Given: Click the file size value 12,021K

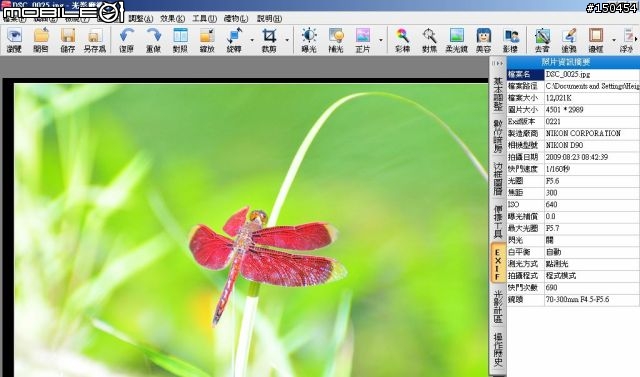Looking at the screenshot, I should [x=558, y=98].
